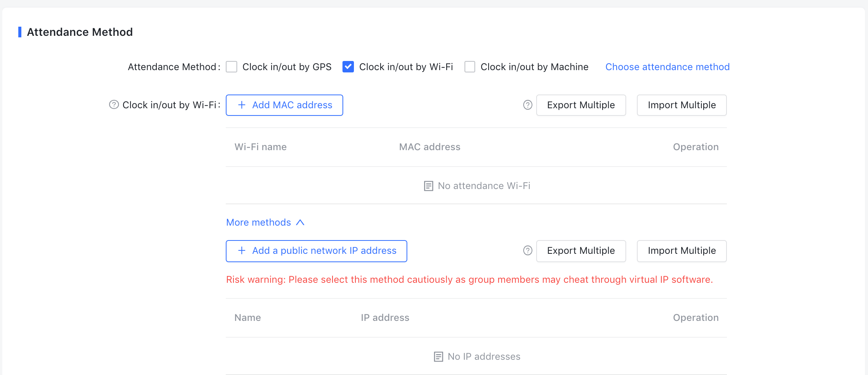Click the IP address column header

point(385,318)
